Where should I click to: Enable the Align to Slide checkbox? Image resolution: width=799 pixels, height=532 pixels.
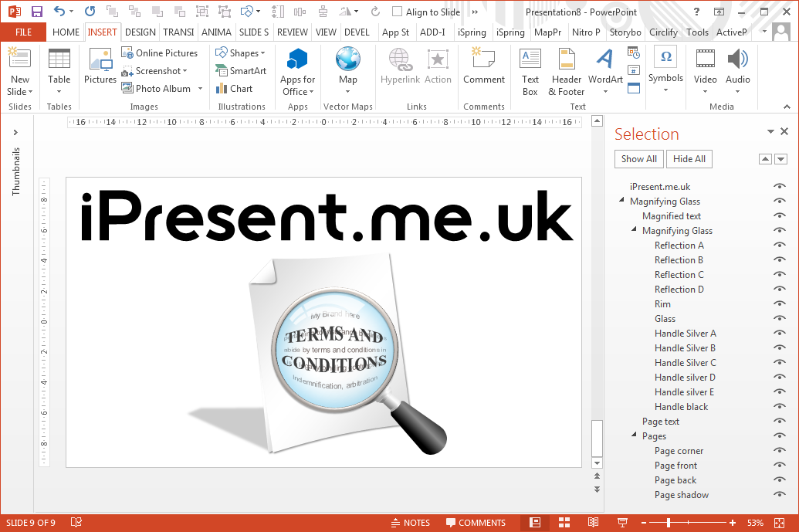[x=397, y=12]
